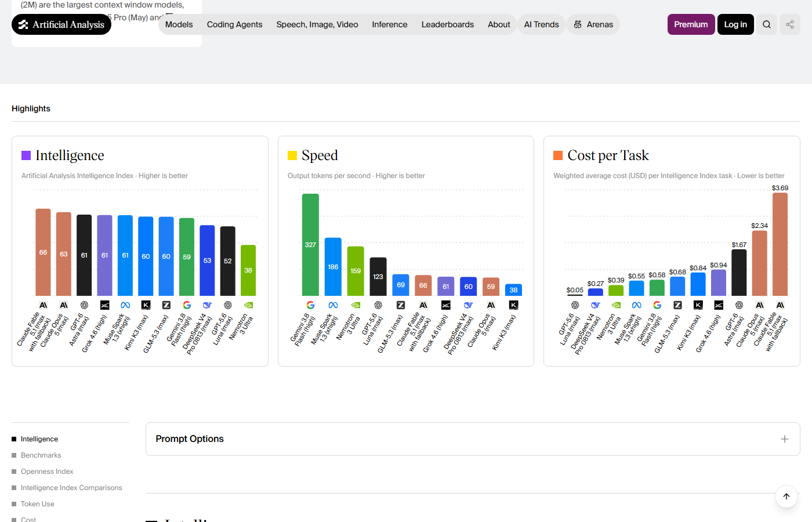The image size is (812, 522).
Task: Open the About menu
Action: pyautogui.click(x=499, y=24)
